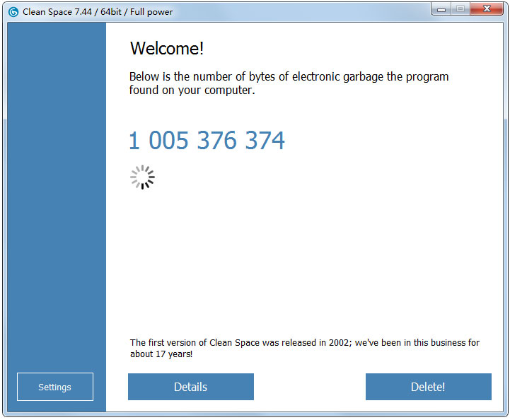Viewport: 510px width, 420px height.
Task: Click the Clean Space app icon in title bar
Action: [x=13, y=12]
